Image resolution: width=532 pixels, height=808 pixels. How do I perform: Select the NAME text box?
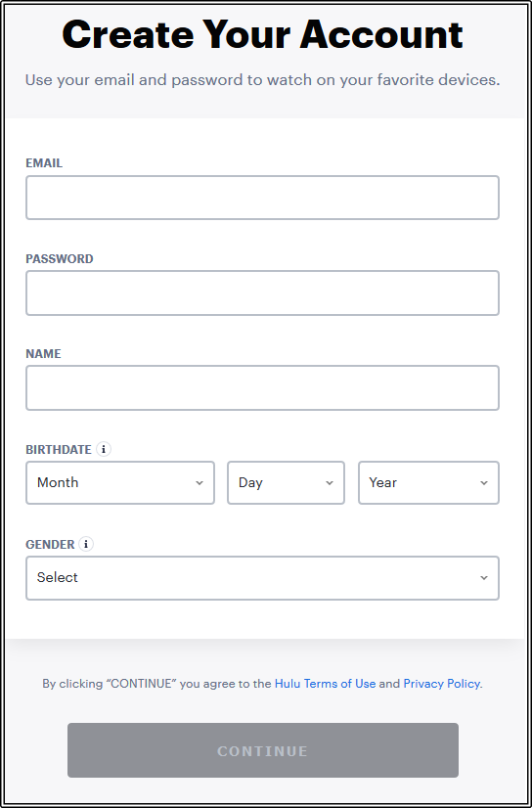pos(263,388)
